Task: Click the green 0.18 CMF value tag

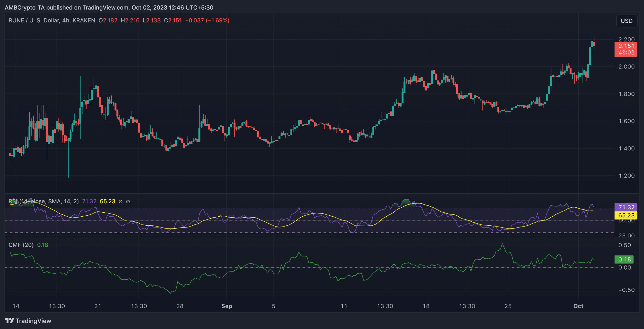Action: [624, 259]
